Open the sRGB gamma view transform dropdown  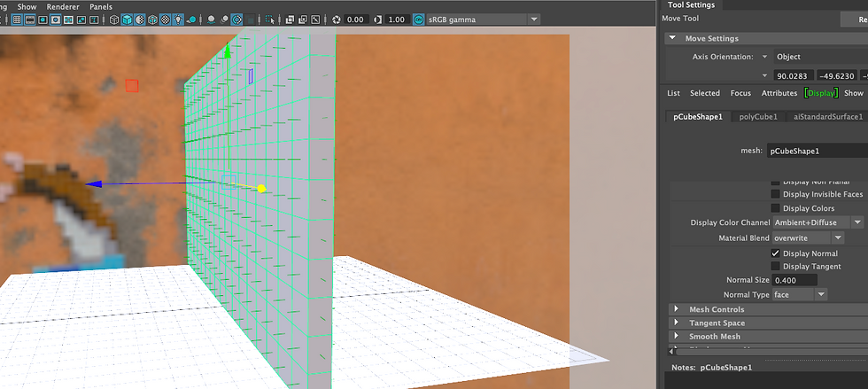(x=483, y=19)
